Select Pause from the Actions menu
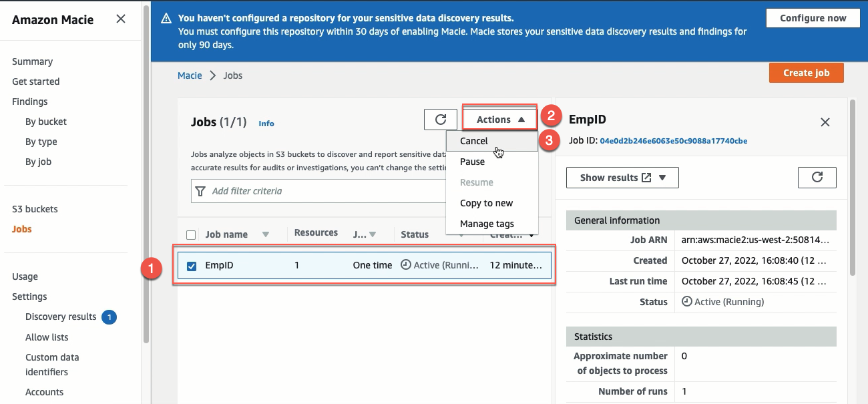868x404 pixels. (x=492, y=162)
